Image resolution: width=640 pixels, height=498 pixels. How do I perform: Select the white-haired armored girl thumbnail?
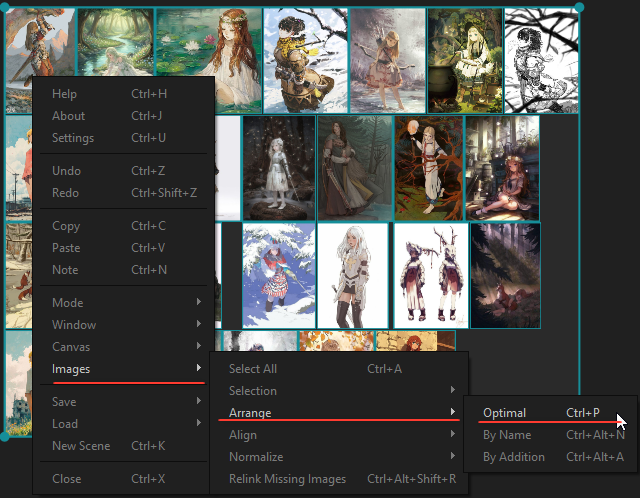353,276
